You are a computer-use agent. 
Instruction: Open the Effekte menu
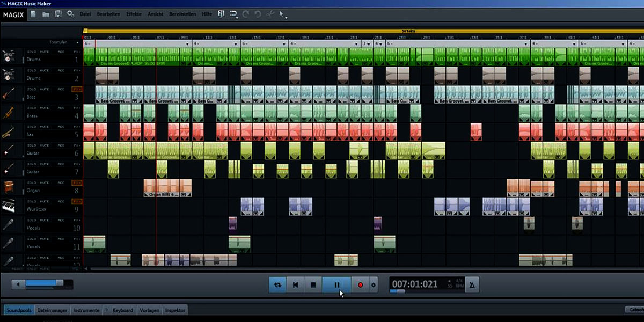coord(134,14)
